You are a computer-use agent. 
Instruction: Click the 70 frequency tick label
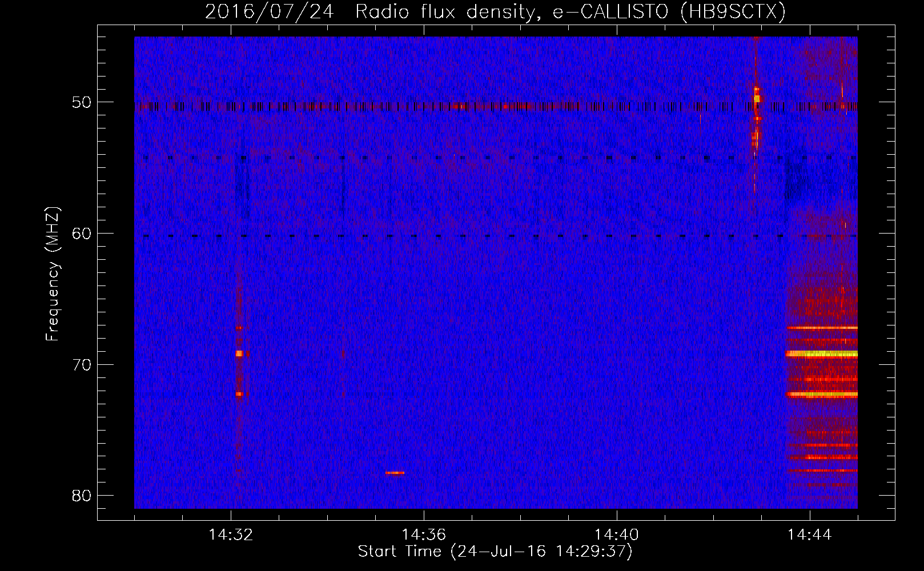[x=82, y=364]
